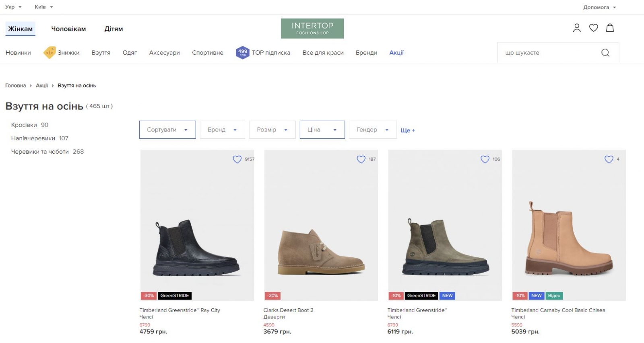The width and height of the screenshot is (644, 343).
Task: Open the wishlist heart in header
Action: [x=593, y=28]
